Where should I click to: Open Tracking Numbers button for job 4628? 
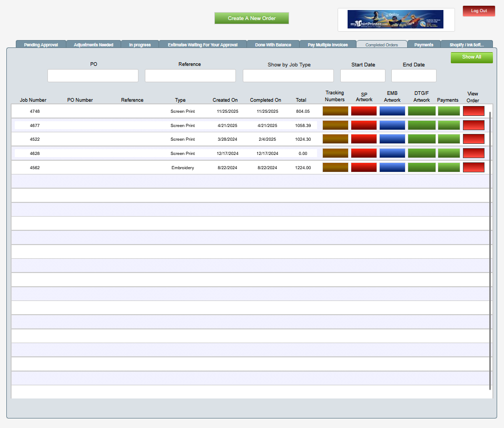coord(335,153)
